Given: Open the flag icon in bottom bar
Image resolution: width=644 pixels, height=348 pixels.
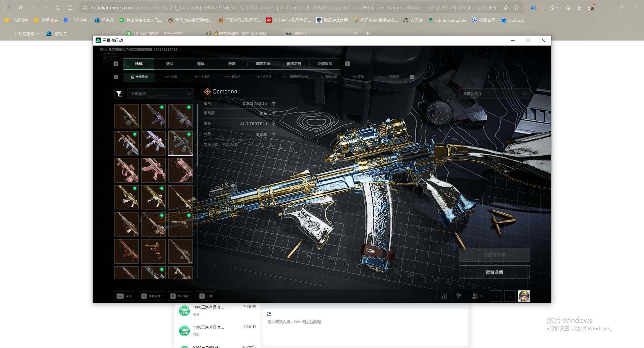Looking at the screenshot, I should point(459,296).
